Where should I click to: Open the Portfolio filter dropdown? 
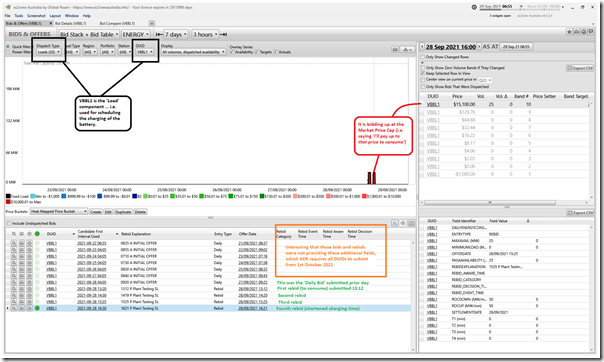(107, 52)
